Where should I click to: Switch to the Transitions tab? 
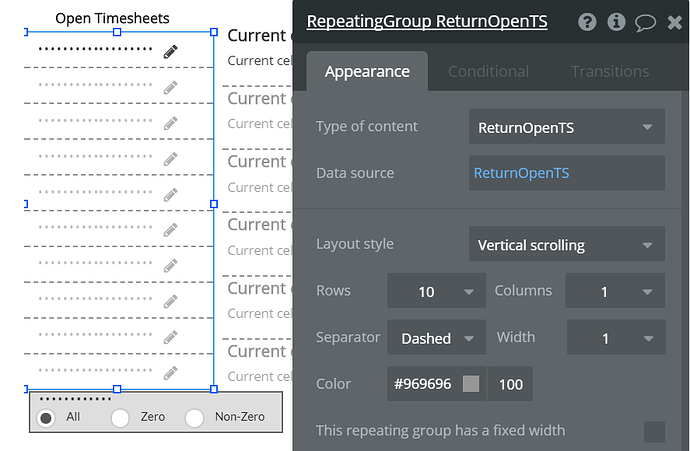(609, 72)
